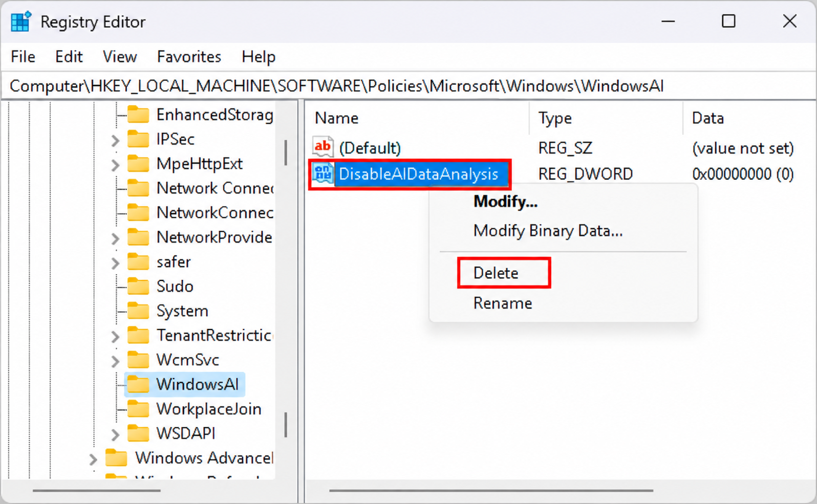Click the WSDAPI folder icon
The width and height of the screenshot is (817, 504).
(138, 433)
